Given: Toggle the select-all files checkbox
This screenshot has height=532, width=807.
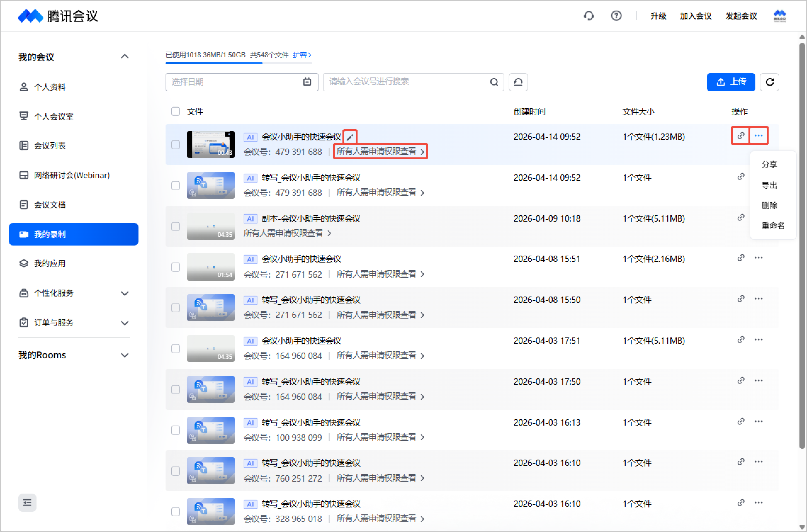Looking at the screenshot, I should [175, 112].
